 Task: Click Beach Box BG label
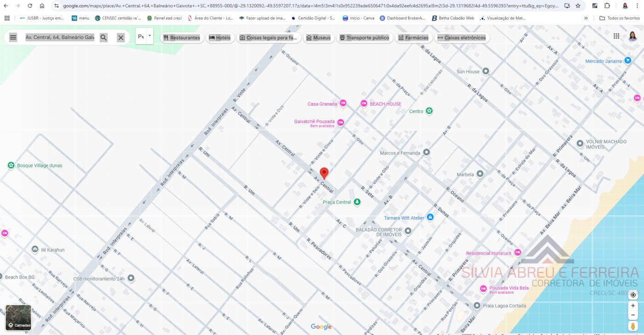pos(19,277)
